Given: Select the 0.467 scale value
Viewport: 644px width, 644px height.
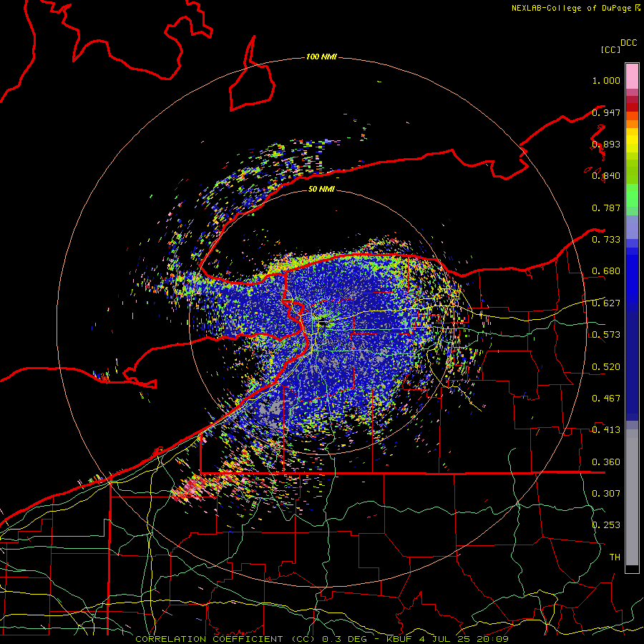Looking at the screenshot, I should [x=606, y=399].
